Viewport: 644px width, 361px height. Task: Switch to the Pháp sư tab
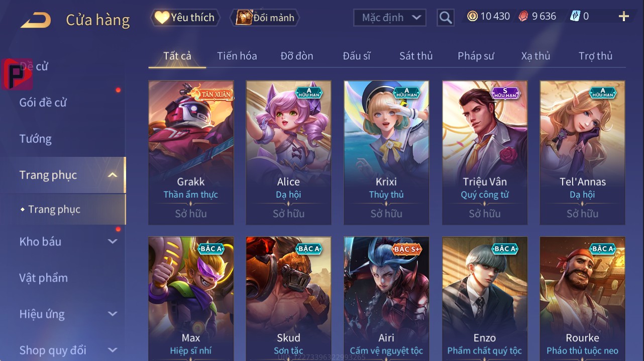coord(476,56)
